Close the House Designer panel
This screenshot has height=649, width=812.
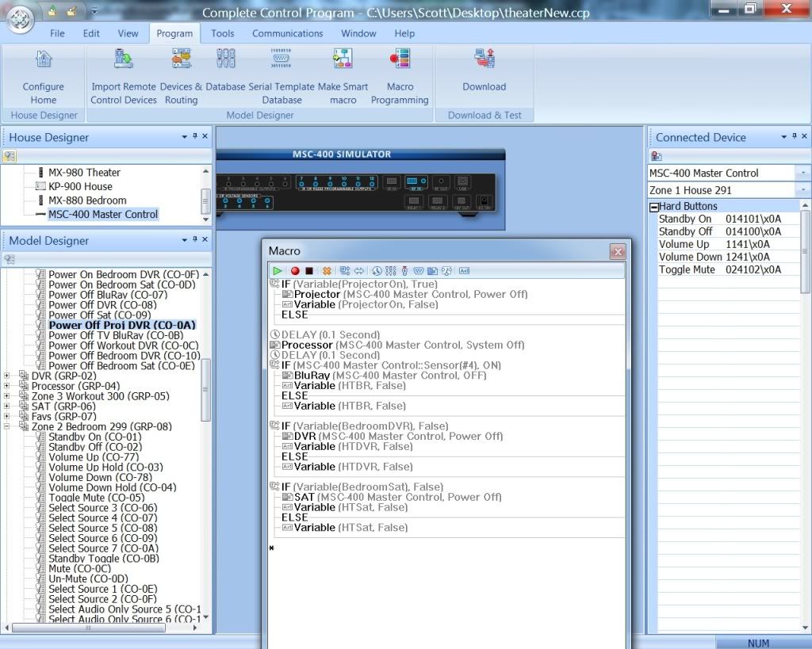point(205,136)
